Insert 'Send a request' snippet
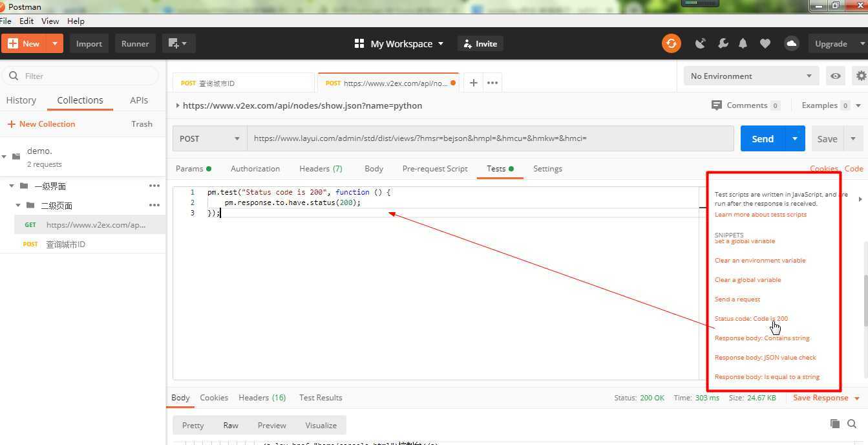 tap(737, 299)
